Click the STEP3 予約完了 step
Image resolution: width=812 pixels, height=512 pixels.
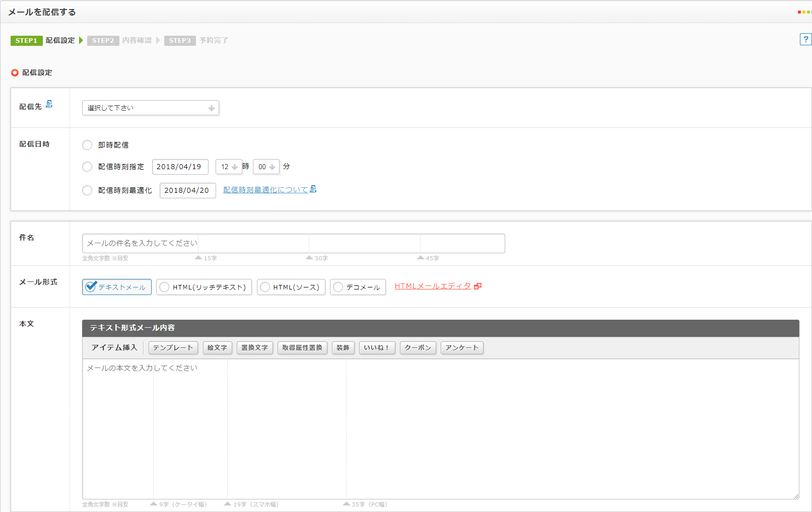[196, 40]
